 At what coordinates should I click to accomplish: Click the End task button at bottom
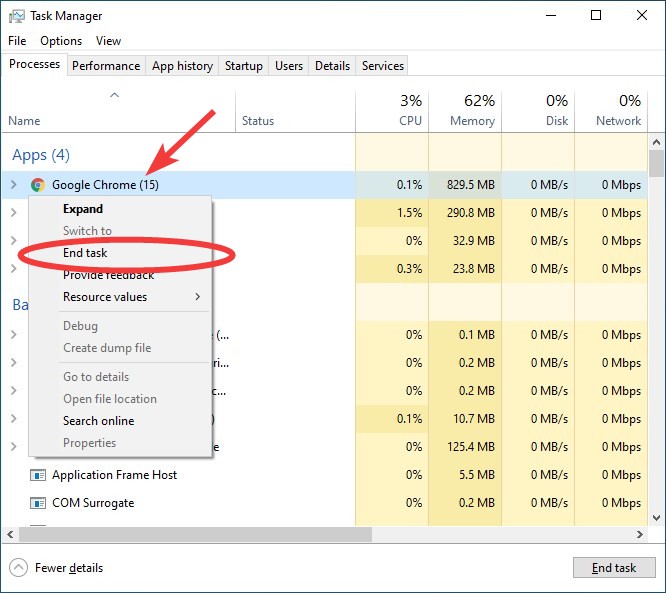pyautogui.click(x=614, y=568)
